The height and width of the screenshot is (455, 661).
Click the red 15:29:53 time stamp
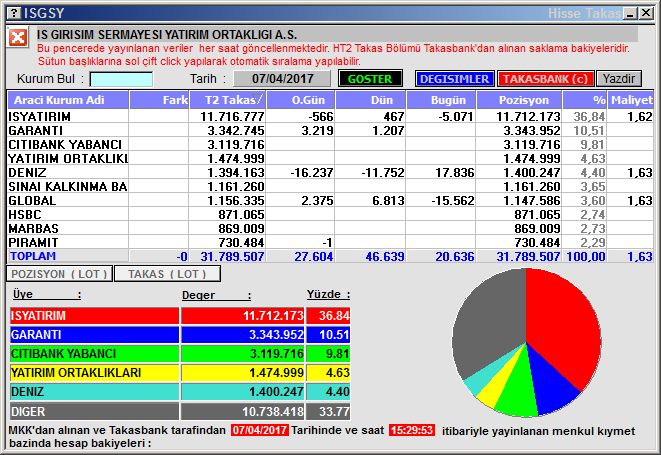(411, 430)
